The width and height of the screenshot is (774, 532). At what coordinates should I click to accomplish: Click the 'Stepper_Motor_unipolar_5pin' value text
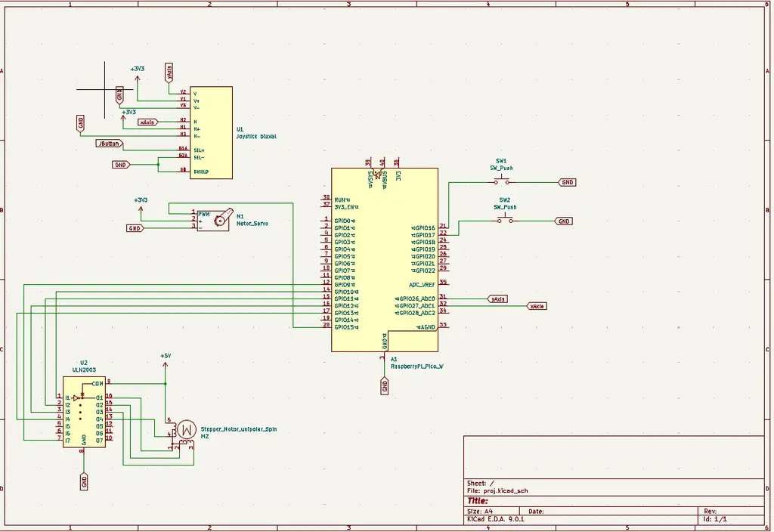[x=239, y=429]
